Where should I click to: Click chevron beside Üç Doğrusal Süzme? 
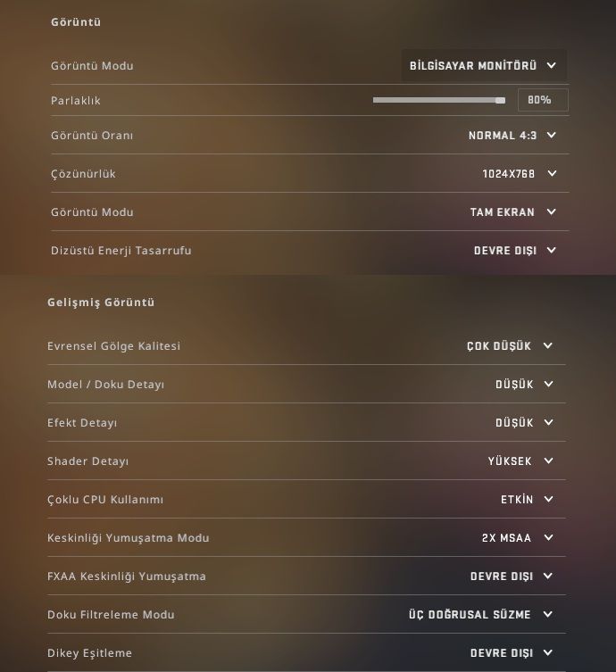point(547,615)
